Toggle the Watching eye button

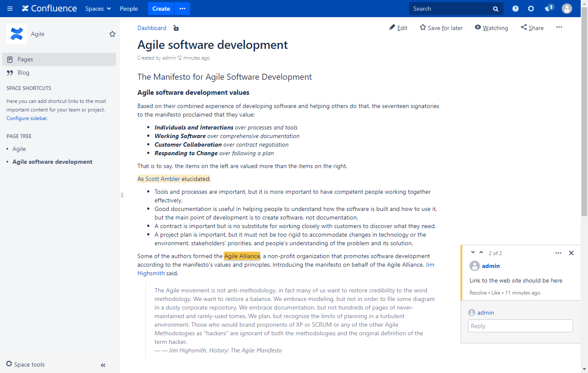pos(491,28)
